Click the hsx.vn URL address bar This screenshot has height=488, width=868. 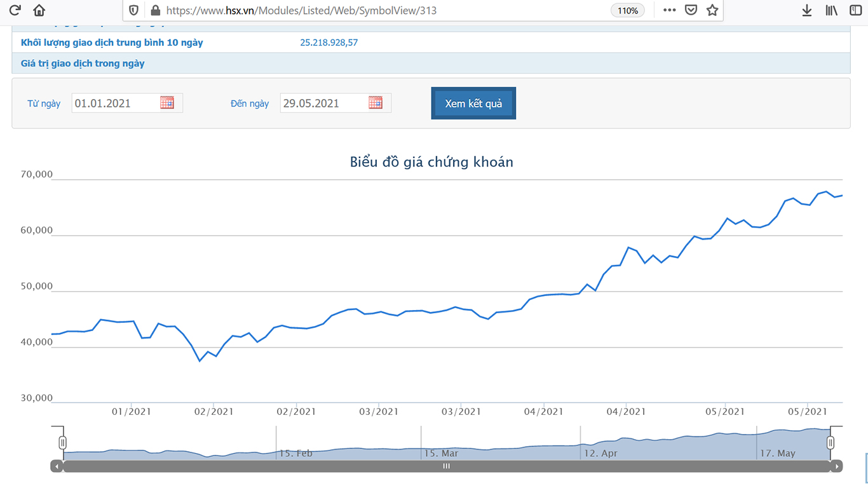(x=381, y=10)
